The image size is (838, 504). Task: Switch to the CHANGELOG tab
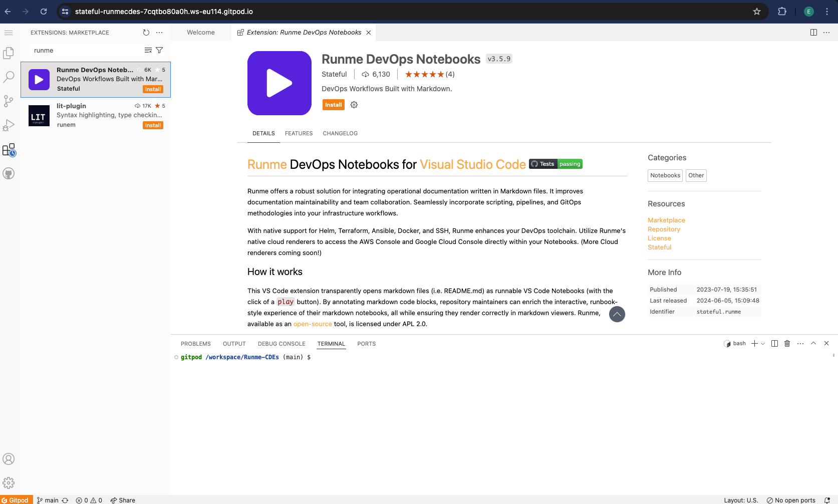340,133
